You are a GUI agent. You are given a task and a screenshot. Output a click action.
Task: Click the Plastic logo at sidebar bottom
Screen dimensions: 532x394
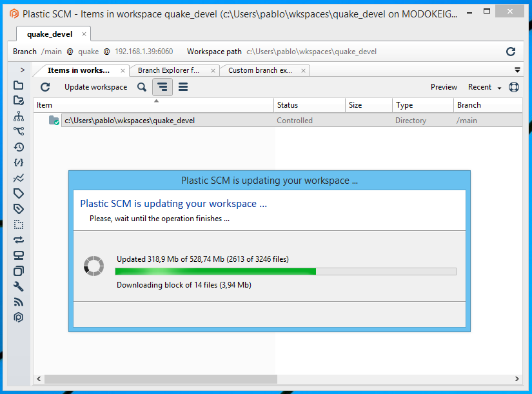coord(18,317)
